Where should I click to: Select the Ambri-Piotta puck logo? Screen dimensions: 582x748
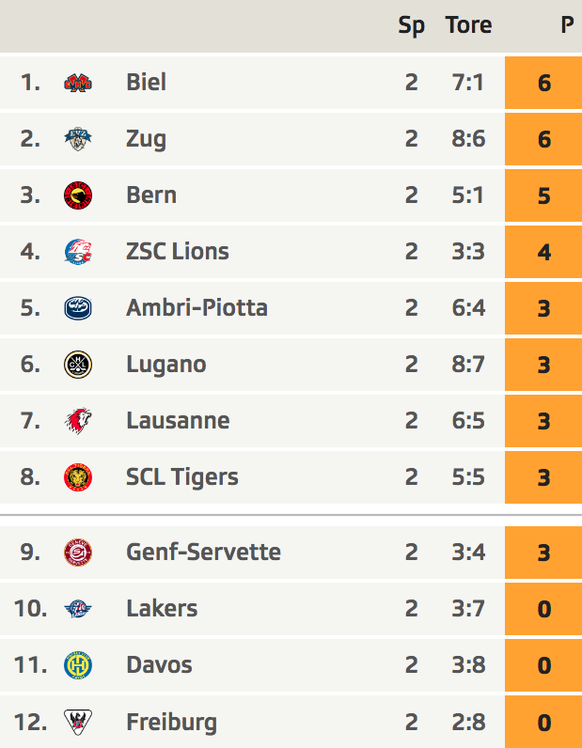pyautogui.click(x=78, y=308)
